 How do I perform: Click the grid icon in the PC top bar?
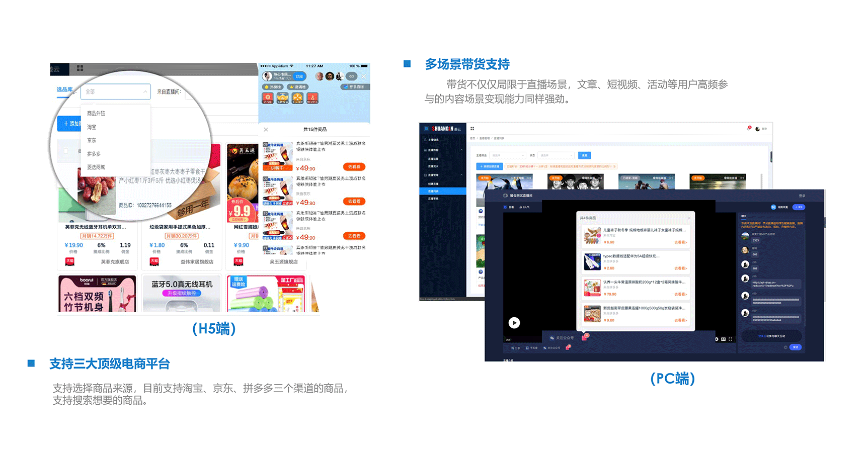tap(472, 129)
